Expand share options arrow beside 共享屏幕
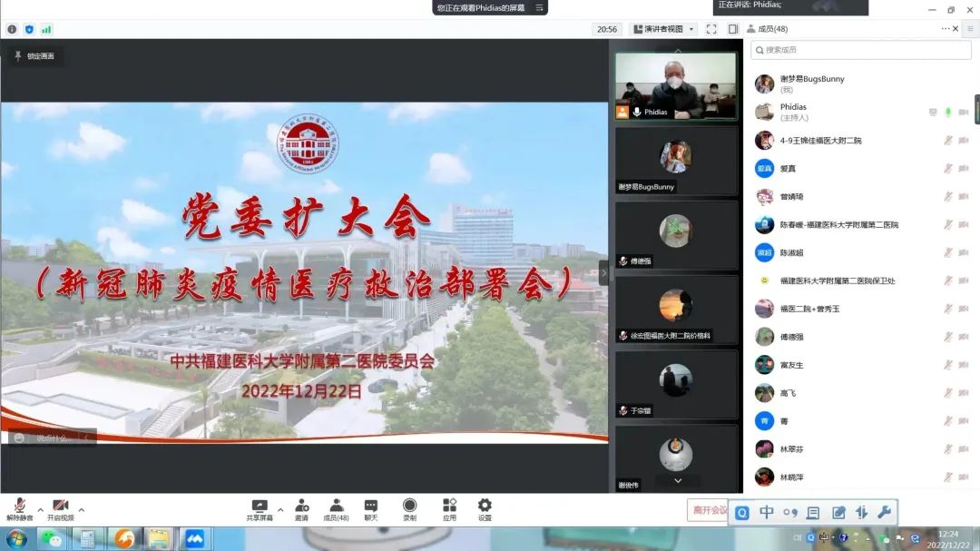Viewport: 980px width, 551px height. (280, 509)
